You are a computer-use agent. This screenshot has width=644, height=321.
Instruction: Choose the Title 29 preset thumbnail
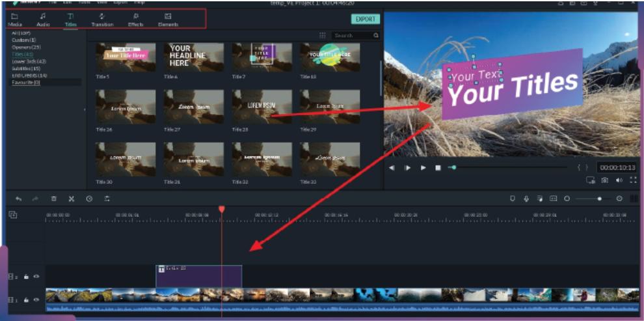click(330, 106)
